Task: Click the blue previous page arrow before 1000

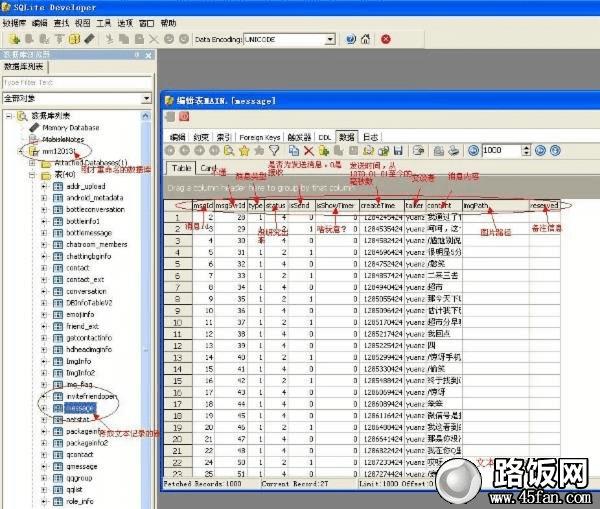Action: (473, 151)
